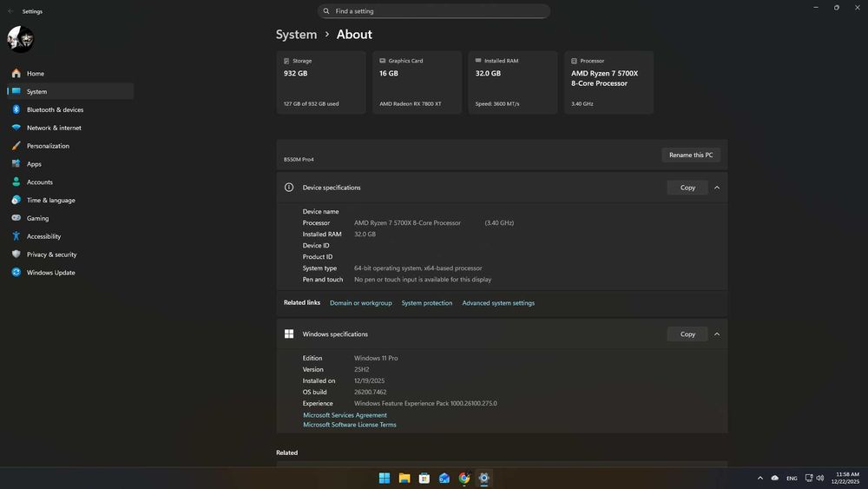The height and width of the screenshot is (489, 868).
Task: Open Microsoft Store from the taskbar
Action: (424, 478)
